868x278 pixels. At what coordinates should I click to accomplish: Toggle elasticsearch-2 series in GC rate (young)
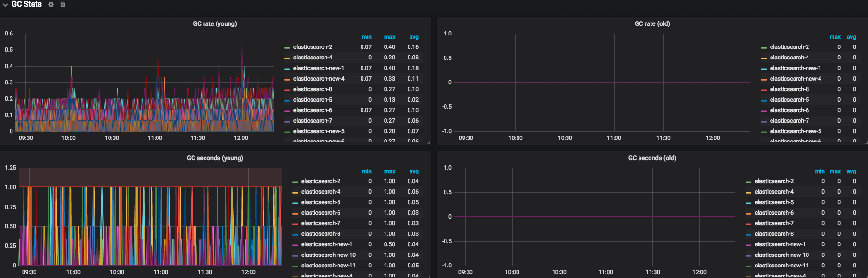pyautogui.click(x=313, y=47)
